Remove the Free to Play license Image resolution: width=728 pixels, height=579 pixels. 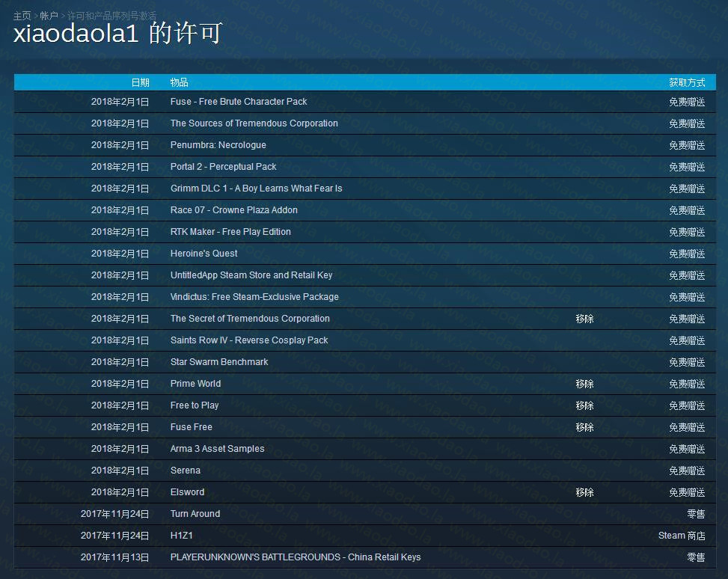coord(584,405)
